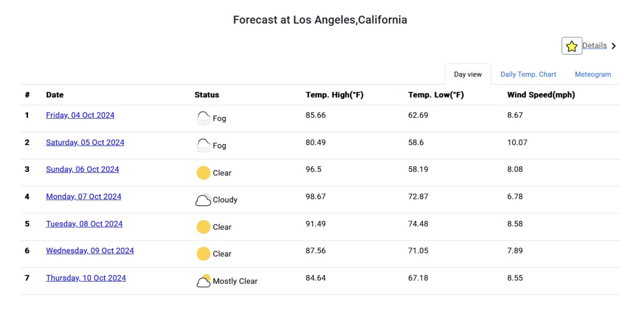Viewport: 644px width, 314px height.
Task: Open the Details link
Action: [594, 46]
